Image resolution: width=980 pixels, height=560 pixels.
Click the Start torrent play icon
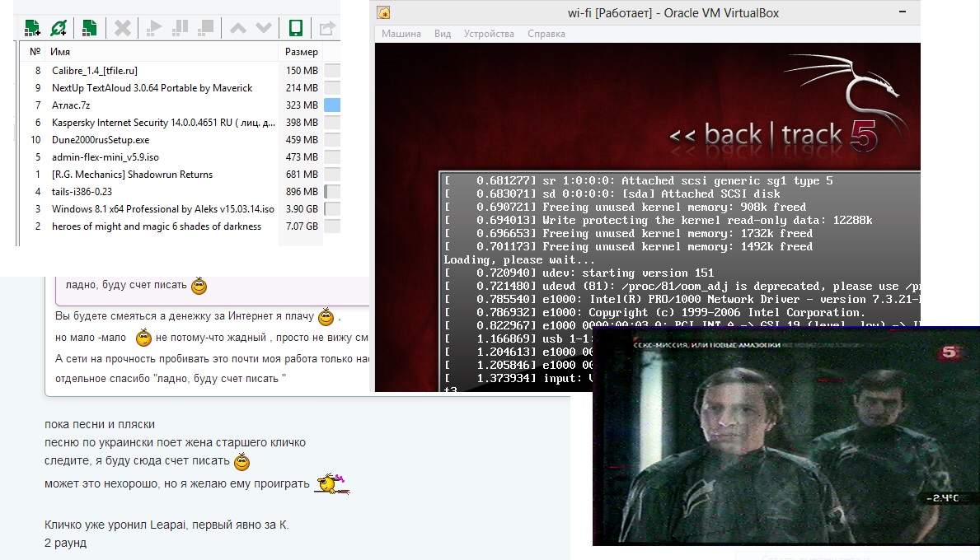(154, 27)
